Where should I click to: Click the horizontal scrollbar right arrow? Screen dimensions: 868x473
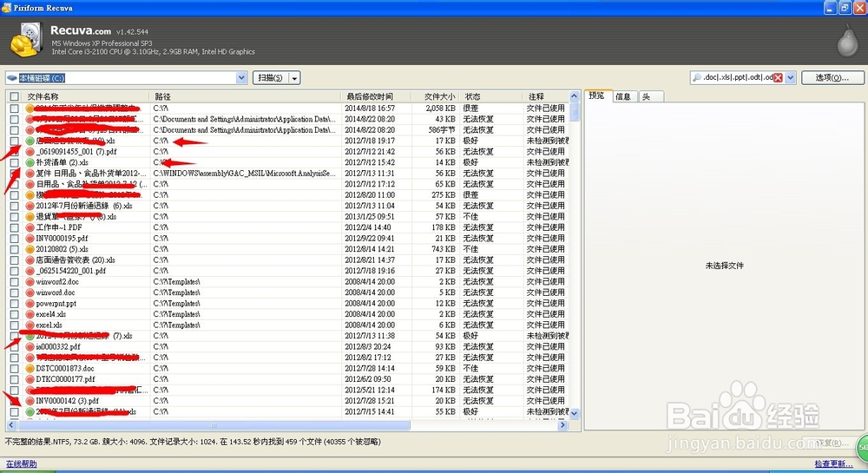pyautogui.click(x=562, y=425)
